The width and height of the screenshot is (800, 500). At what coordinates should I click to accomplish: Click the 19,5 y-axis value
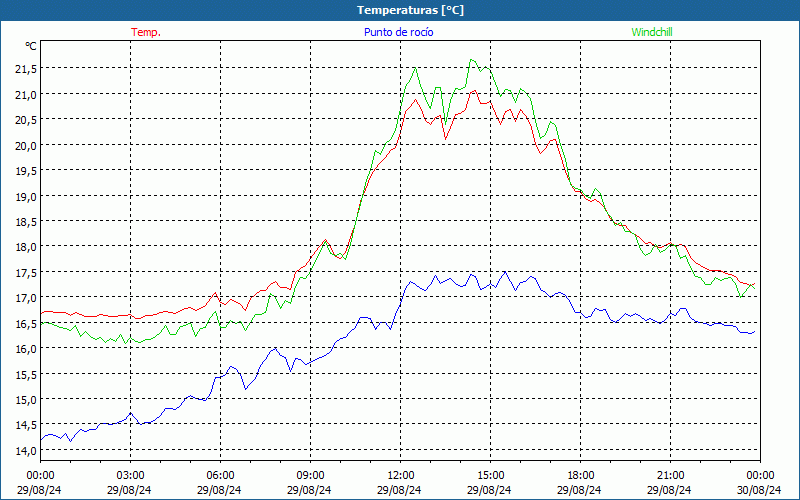click(26, 171)
